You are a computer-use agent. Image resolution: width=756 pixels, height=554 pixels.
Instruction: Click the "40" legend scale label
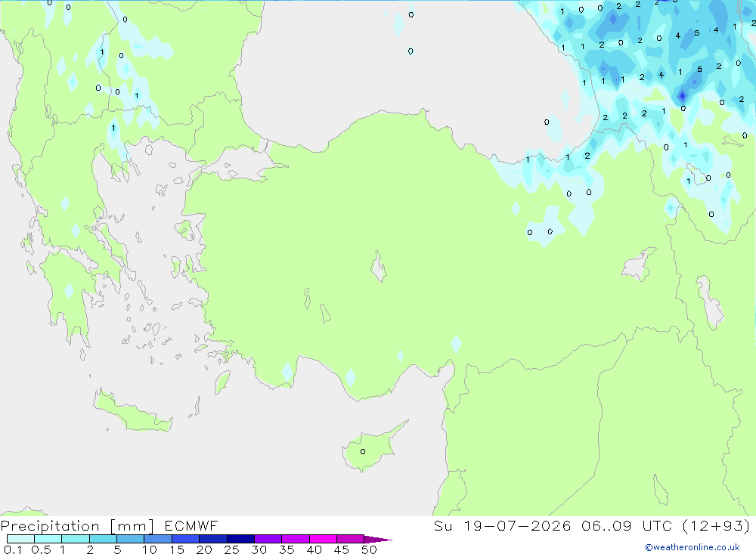314,549
